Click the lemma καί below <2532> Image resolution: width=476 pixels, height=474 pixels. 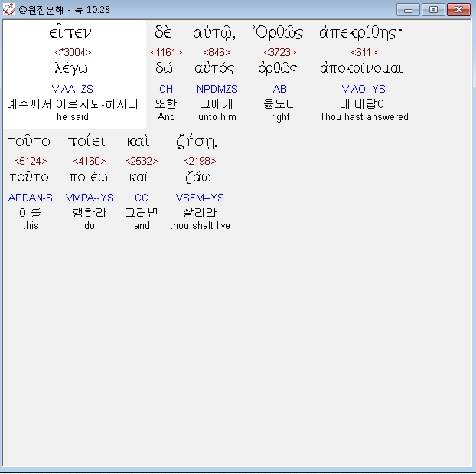[x=139, y=177]
